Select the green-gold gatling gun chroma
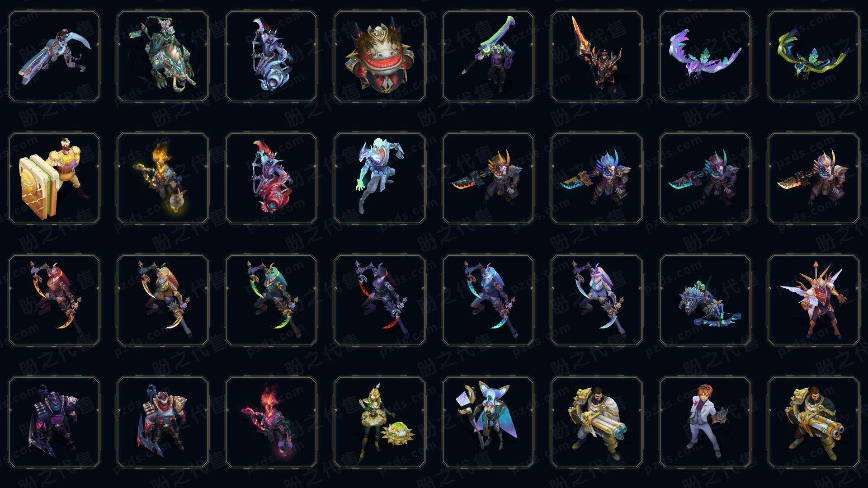The height and width of the screenshot is (488, 868). [x=814, y=422]
